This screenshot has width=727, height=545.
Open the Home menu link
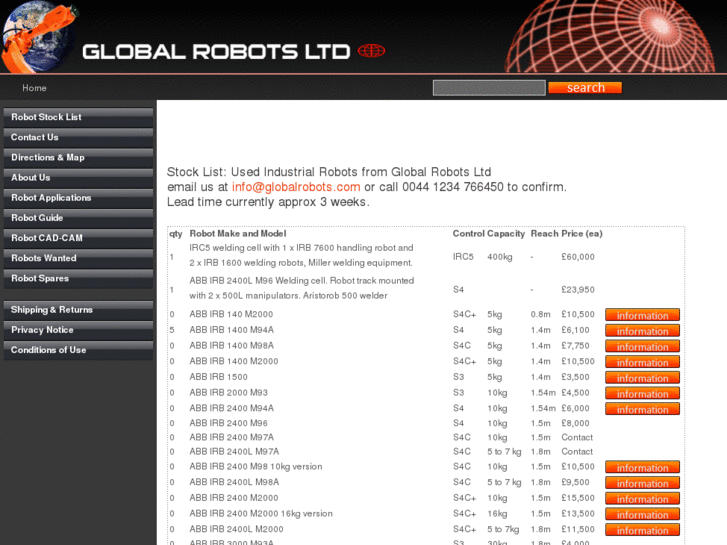pos(34,88)
